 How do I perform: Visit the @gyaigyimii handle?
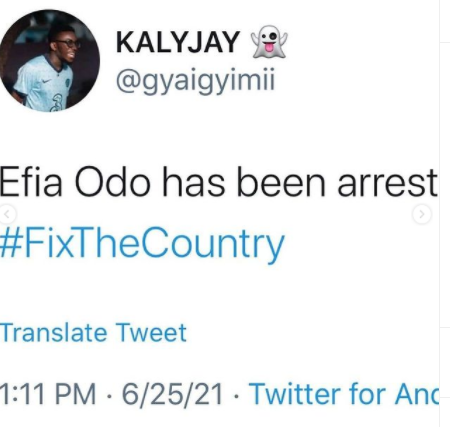click(x=195, y=81)
